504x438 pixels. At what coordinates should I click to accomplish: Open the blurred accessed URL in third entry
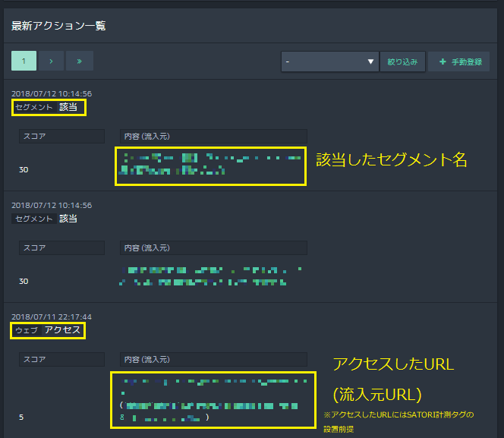coord(213,399)
